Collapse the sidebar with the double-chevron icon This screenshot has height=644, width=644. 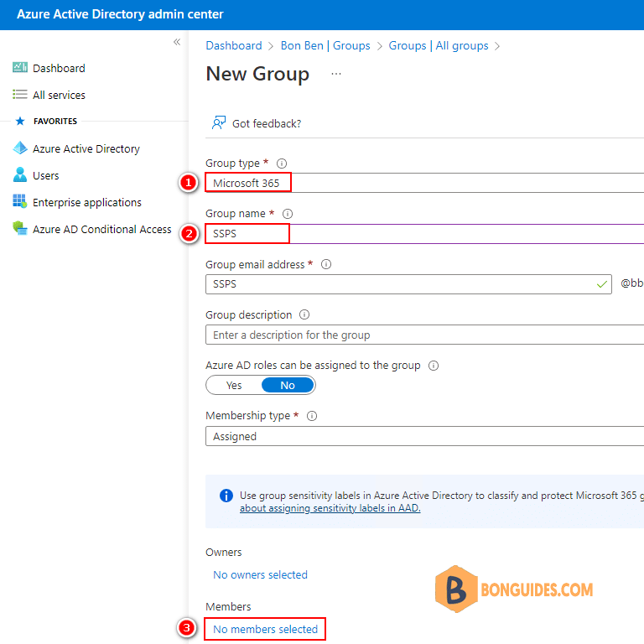pos(177,42)
